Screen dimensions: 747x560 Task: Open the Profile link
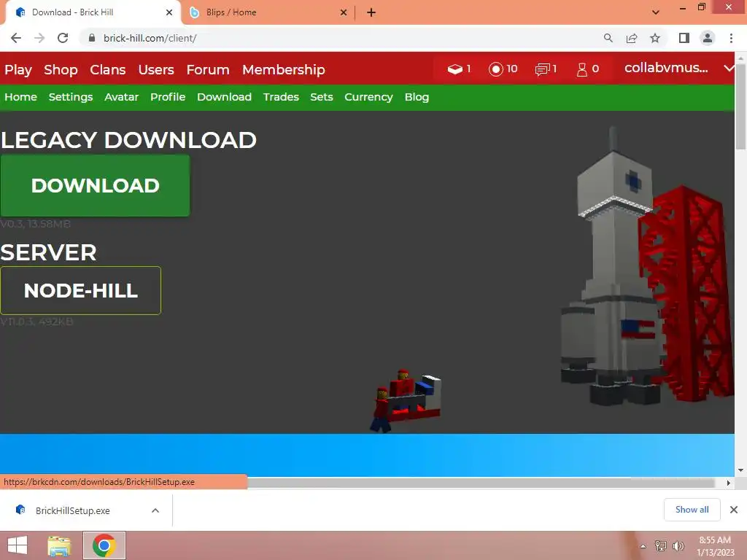pos(168,97)
